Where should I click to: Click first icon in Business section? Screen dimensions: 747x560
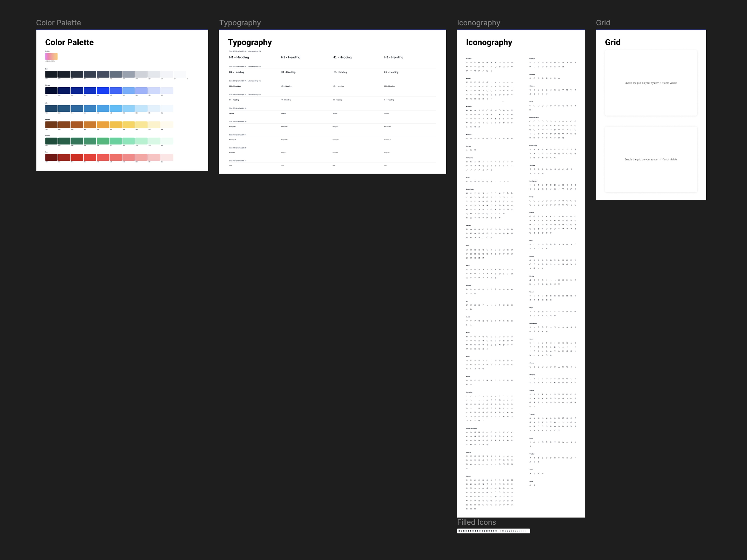tap(530, 78)
